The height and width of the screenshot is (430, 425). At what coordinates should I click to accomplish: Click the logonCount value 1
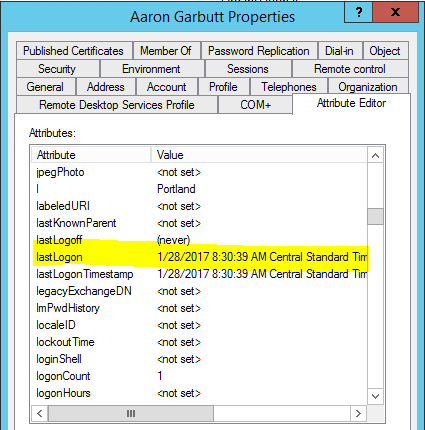[x=160, y=376]
